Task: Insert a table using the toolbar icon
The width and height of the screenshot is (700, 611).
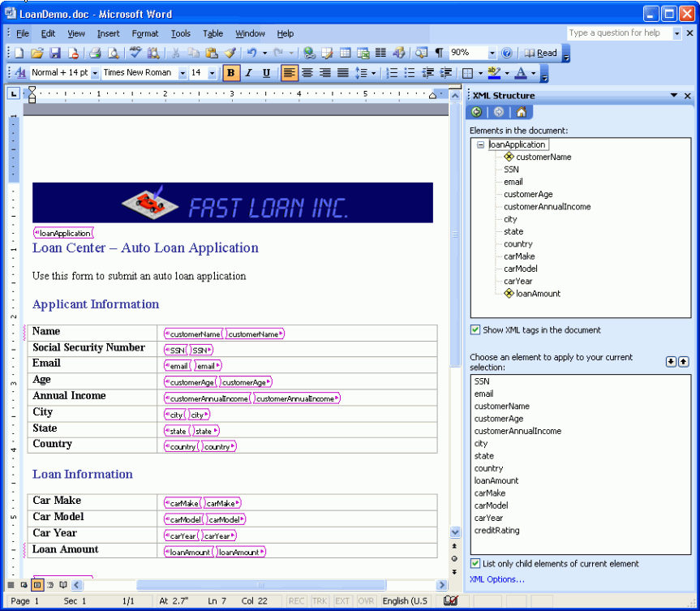Action: pos(345,54)
